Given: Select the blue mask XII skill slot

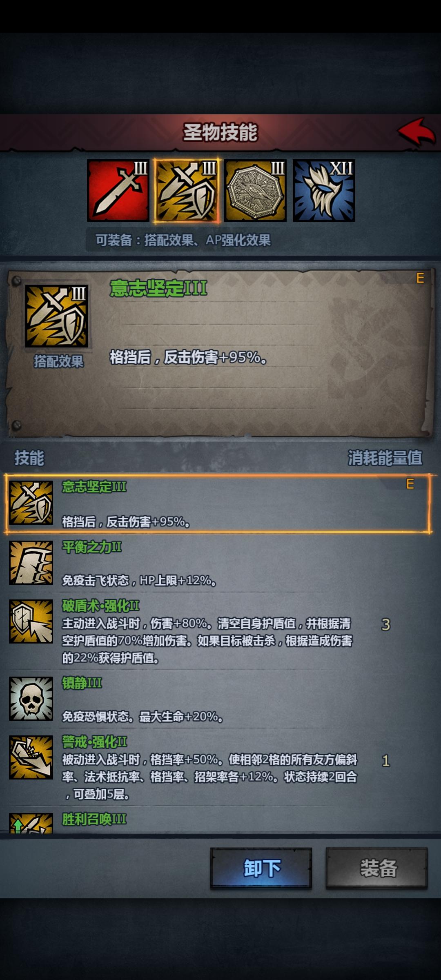Looking at the screenshot, I should point(324,190).
